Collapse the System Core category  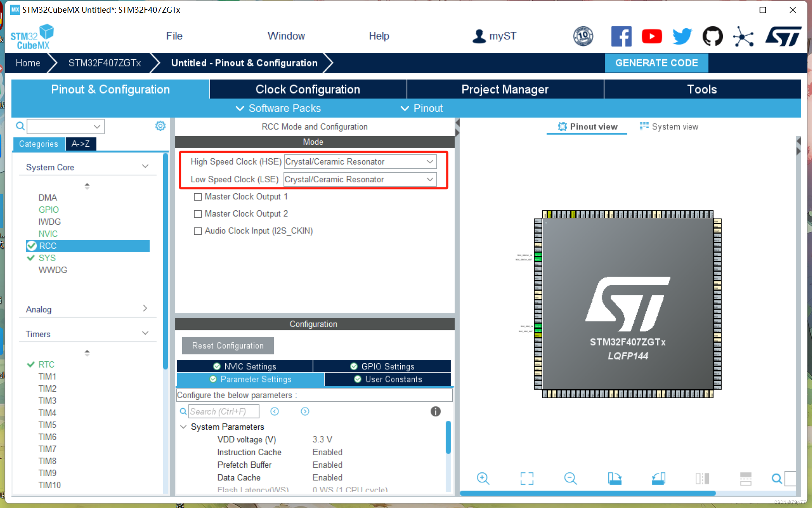point(145,166)
